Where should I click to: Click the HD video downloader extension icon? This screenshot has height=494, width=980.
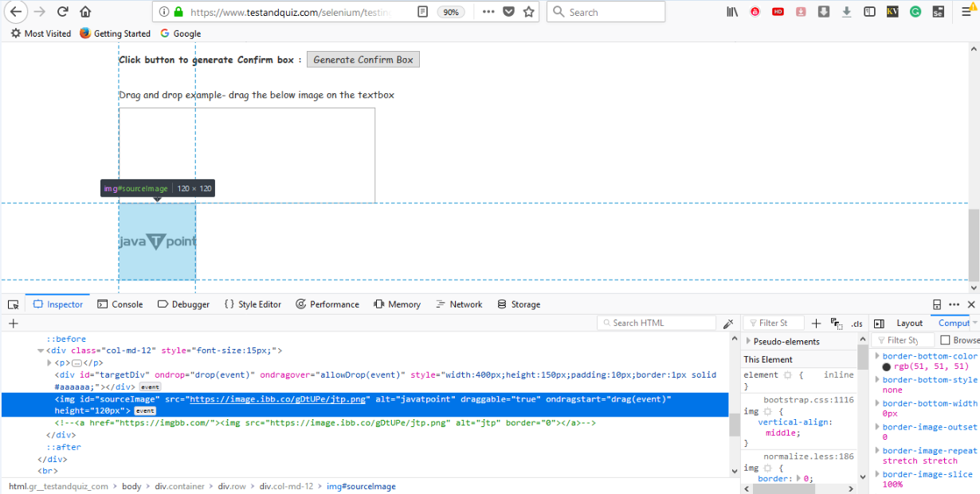coord(778,12)
